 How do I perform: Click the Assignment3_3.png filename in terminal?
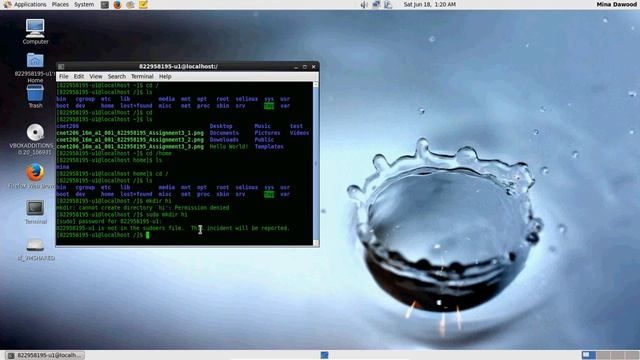coord(130,147)
